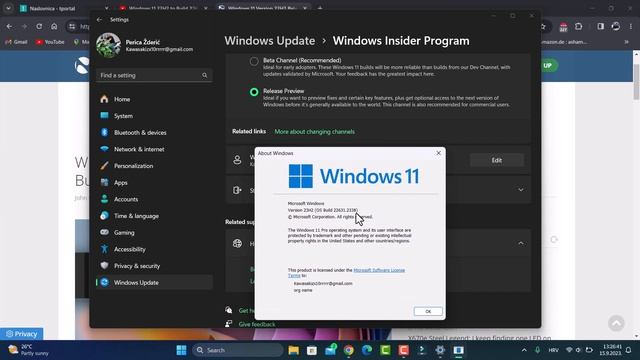Open Chrome extensions puzzle icon
This screenshot has width=640, height=360.
(578, 27)
